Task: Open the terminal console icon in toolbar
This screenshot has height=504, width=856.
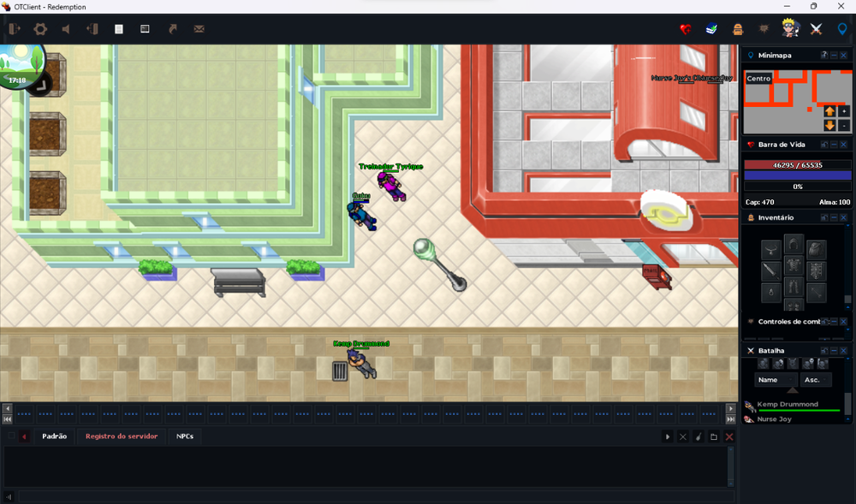Action: tap(146, 29)
